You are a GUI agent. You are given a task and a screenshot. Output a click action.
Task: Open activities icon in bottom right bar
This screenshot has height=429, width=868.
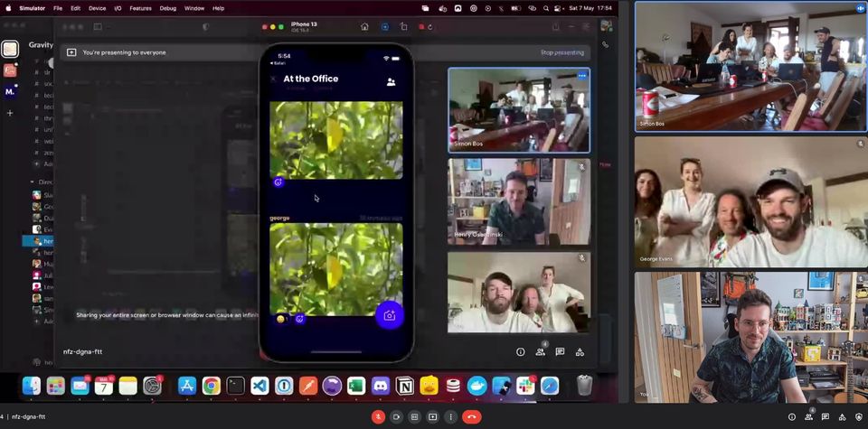842,417
